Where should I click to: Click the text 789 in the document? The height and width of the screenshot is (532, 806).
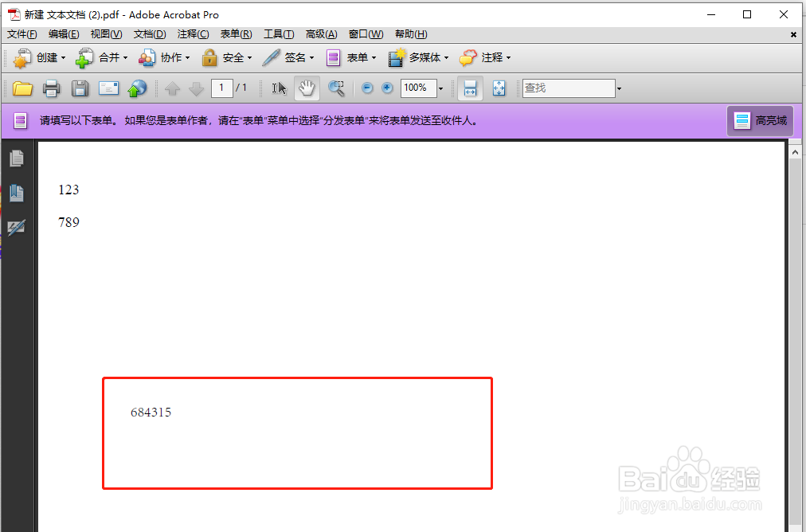(68, 222)
